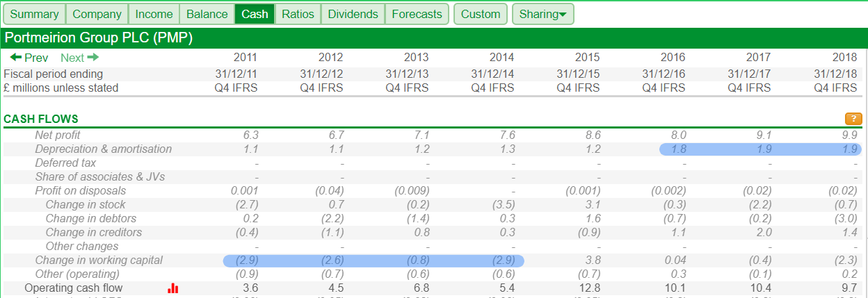868x298 pixels.
Task: Click the 2013 net profit value 7.1
Action: [421, 135]
